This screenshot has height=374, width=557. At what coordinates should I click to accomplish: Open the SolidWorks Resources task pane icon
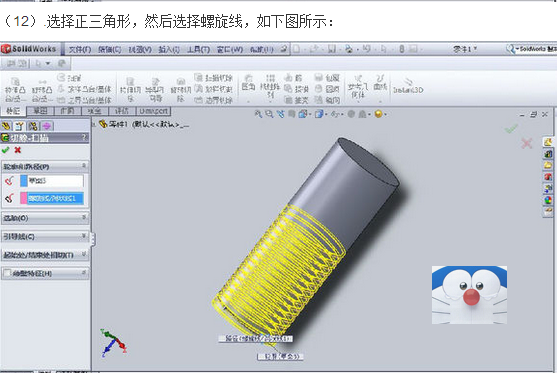[x=548, y=142]
